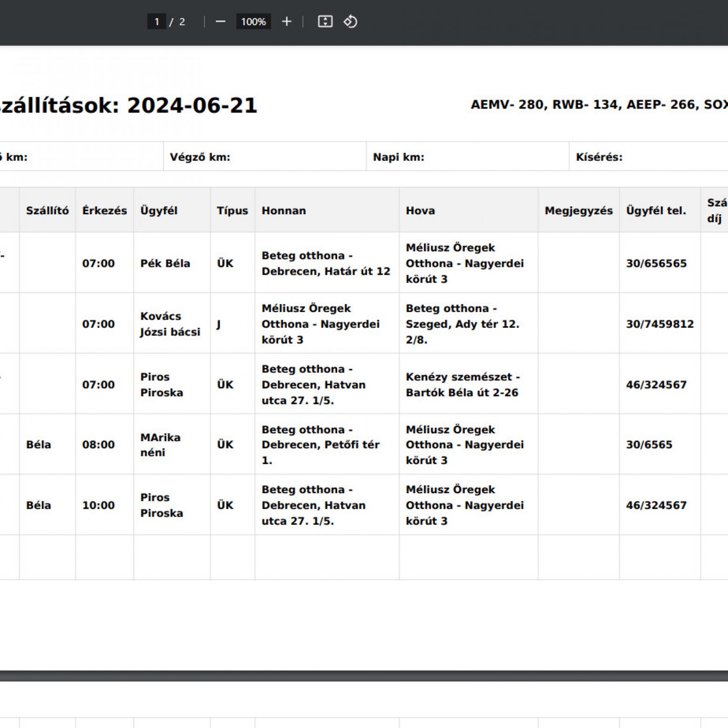Click the fit to page icon

325,22
